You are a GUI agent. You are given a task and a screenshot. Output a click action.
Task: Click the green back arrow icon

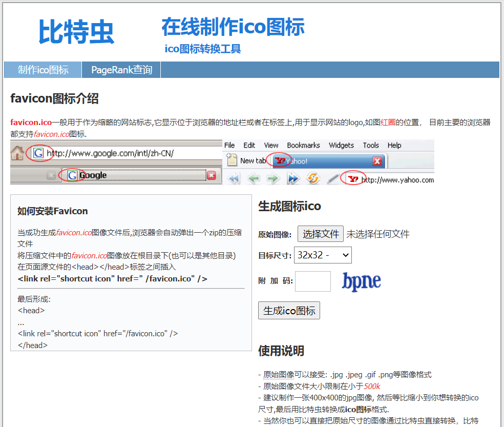pyautogui.click(x=254, y=178)
